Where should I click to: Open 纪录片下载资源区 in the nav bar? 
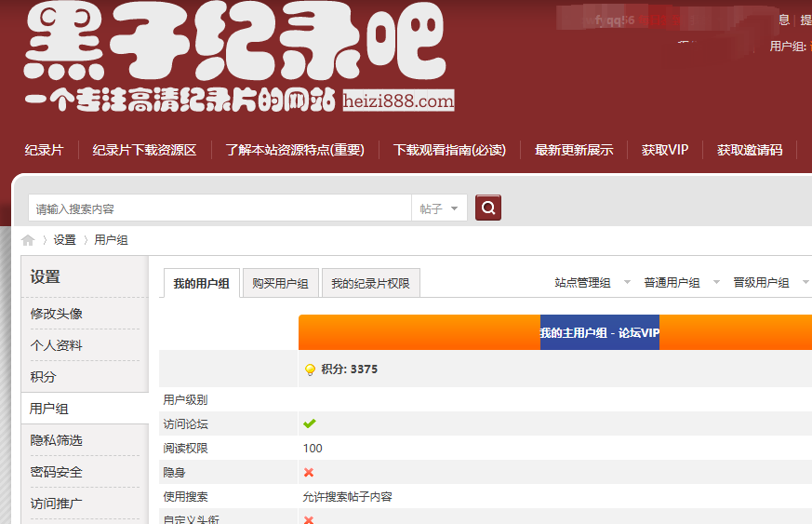[144, 150]
